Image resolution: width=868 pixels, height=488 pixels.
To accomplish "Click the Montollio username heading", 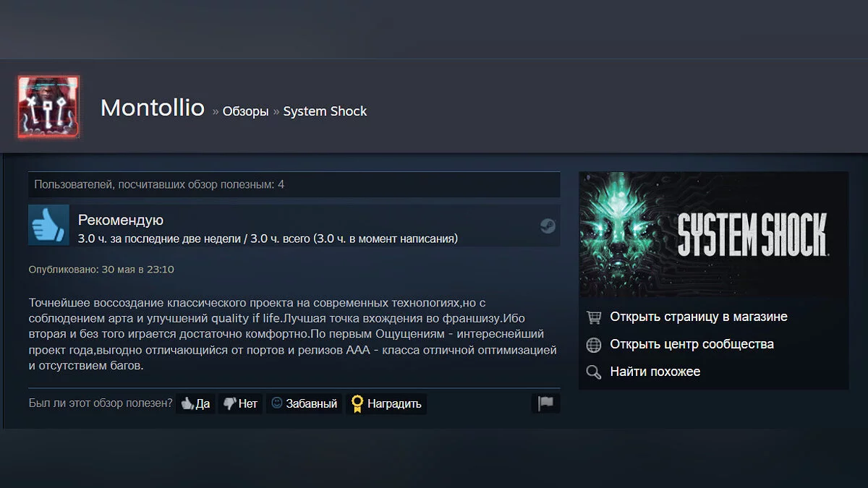I will click(x=153, y=108).
